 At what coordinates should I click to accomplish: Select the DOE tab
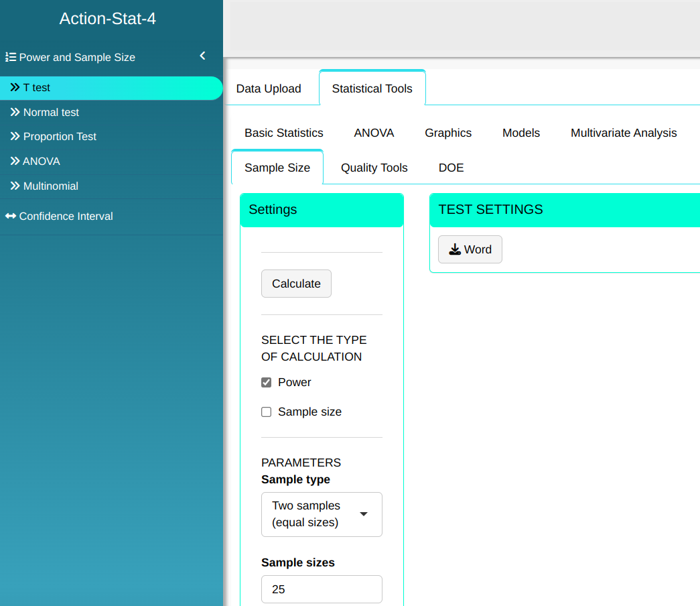tap(451, 168)
